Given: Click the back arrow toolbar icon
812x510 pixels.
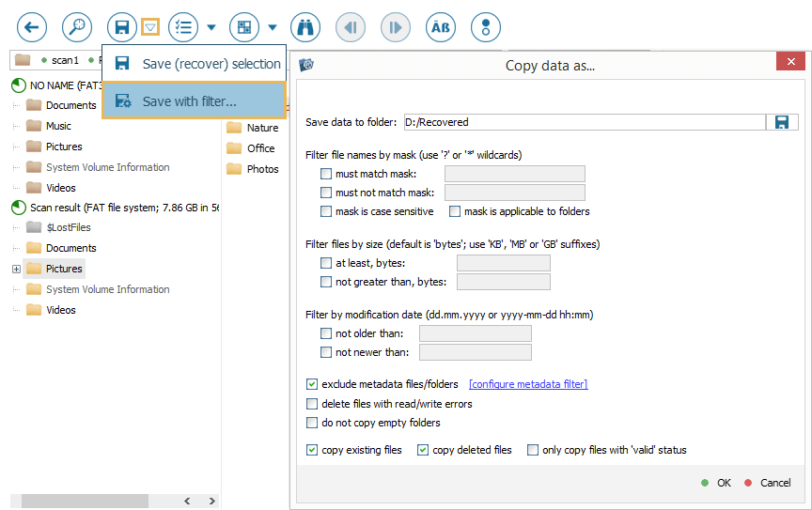Looking at the screenshot, I should click(x=32, y=27).
